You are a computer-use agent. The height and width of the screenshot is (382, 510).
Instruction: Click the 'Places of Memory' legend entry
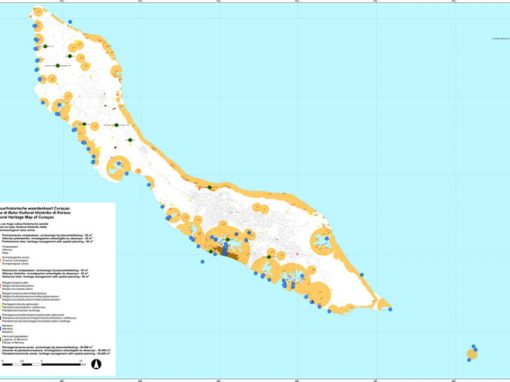(12, 342)
